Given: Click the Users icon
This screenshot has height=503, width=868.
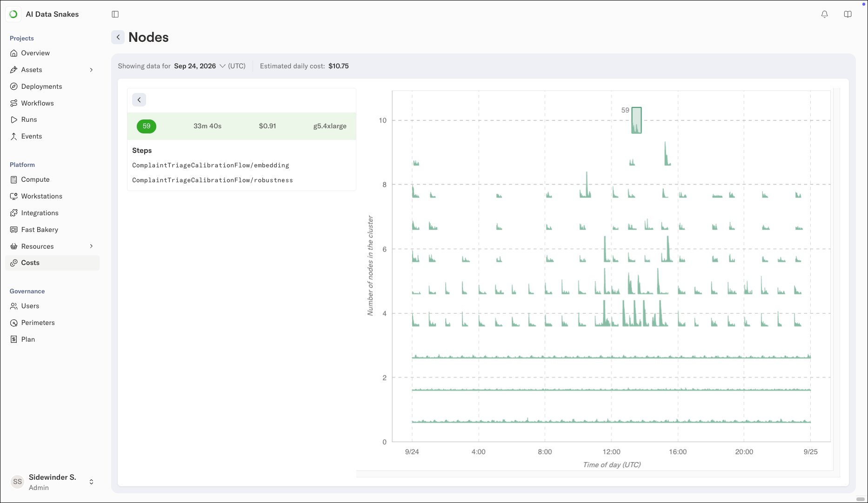Looking at the screenshot, I should click(14, 306).
